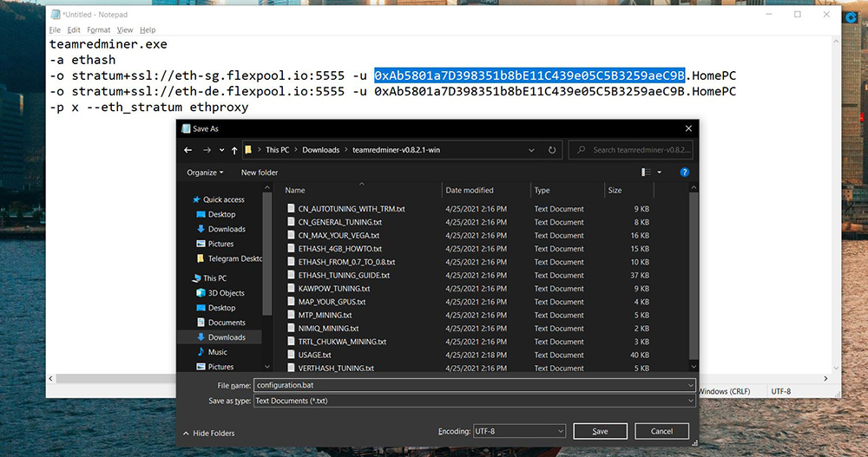
Task: Select USAGE.txt file
Action: tap(314, 356)
